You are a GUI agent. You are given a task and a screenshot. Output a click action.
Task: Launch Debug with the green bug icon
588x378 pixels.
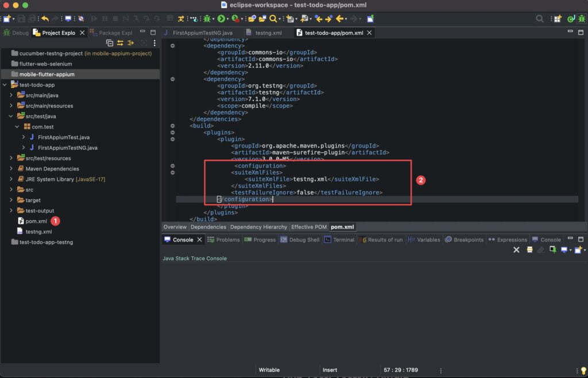click(207, 18)
